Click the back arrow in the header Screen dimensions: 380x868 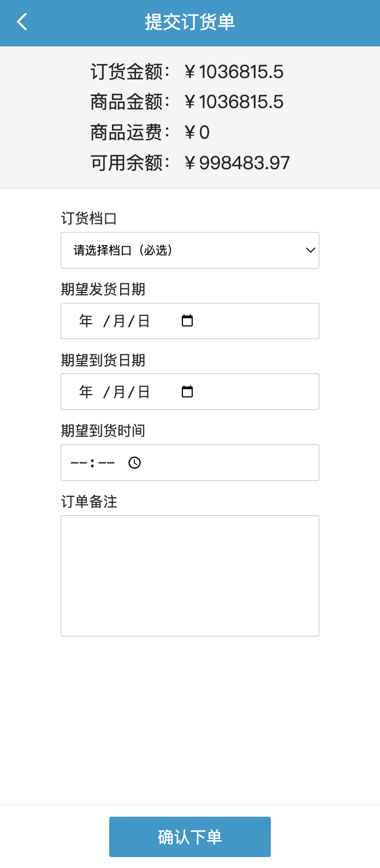point(21,22)
